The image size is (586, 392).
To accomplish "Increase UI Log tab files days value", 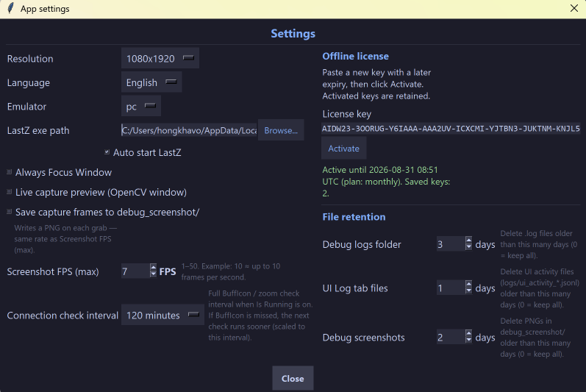I will point(468,284).
